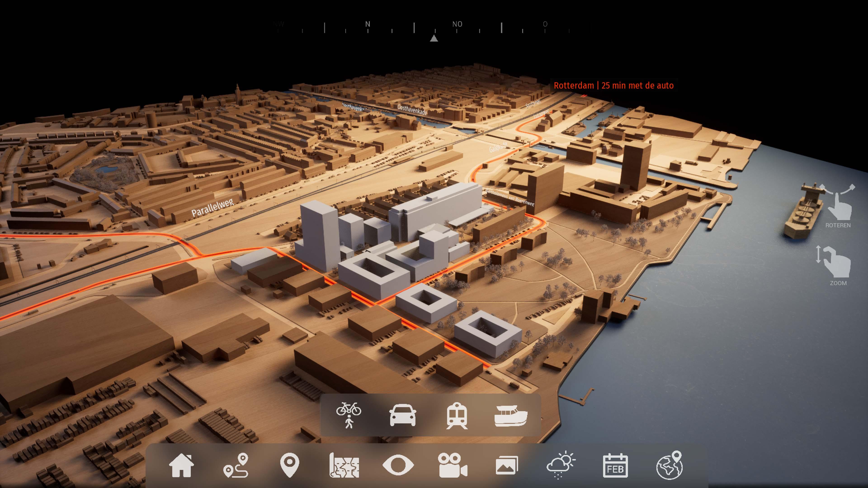Screen dimensions: 868x488
Task: Open the folded map icon
Action: click(344, 465)
